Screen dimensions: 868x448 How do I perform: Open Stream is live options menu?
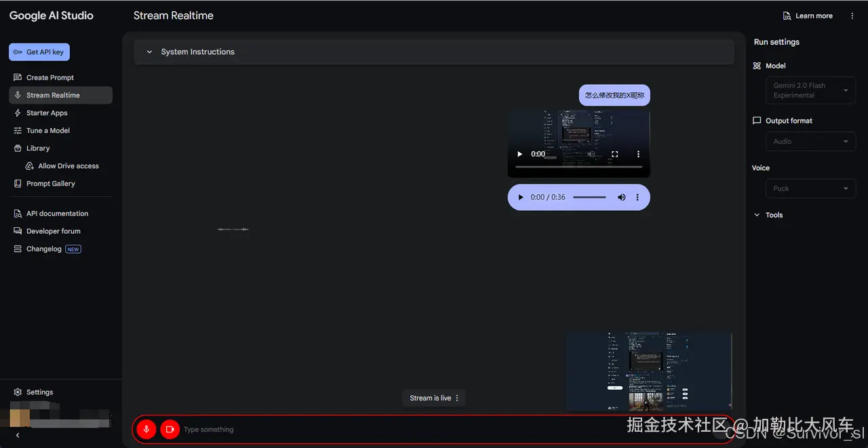(x=457, y=398)
